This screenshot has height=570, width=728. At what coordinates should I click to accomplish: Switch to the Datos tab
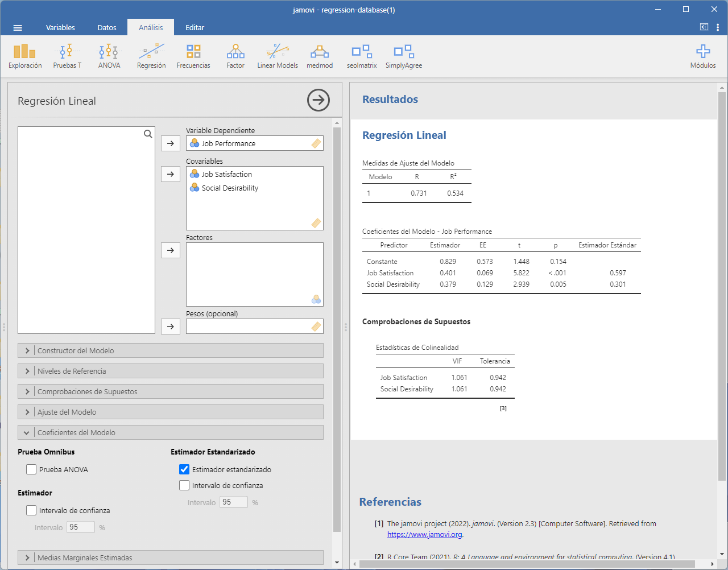pos(106,27)
